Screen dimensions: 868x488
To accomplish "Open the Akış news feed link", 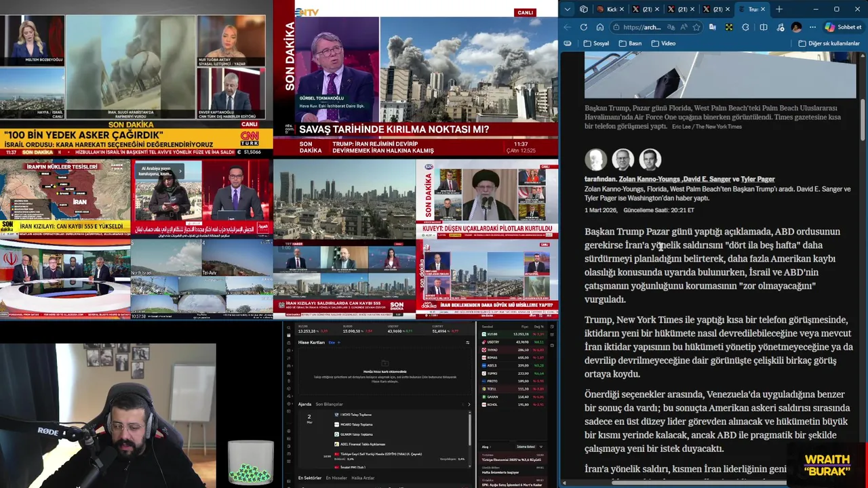I will pos(486,447).
